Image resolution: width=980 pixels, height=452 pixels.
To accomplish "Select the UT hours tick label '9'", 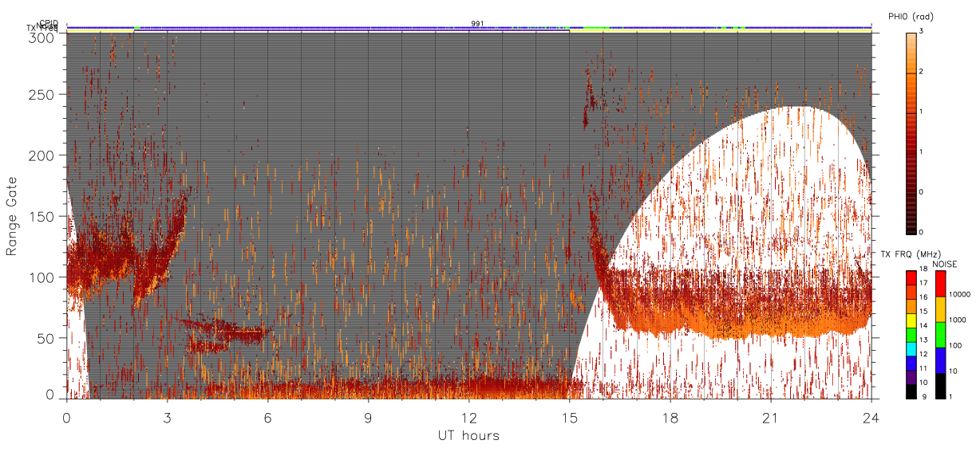I will click(x=368, y=417).
